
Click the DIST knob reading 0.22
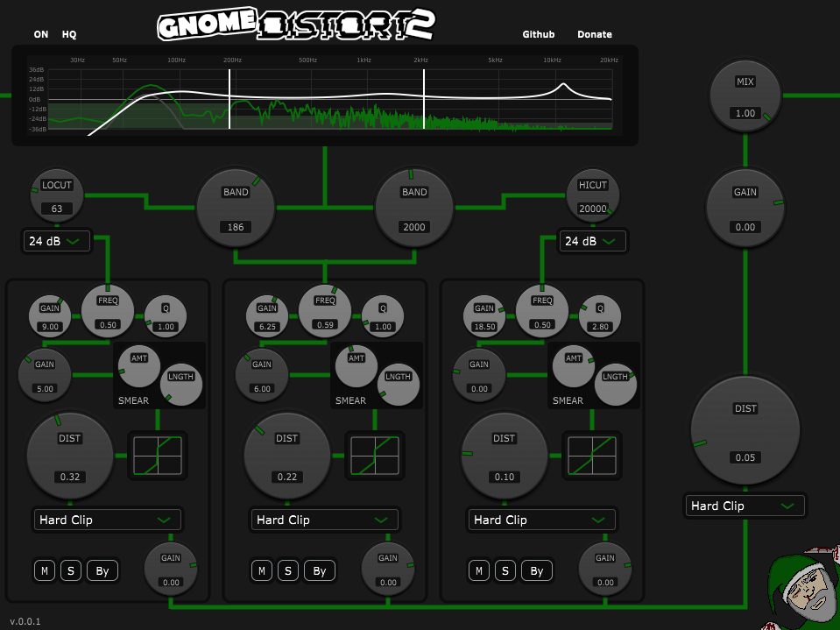[286, 456]
